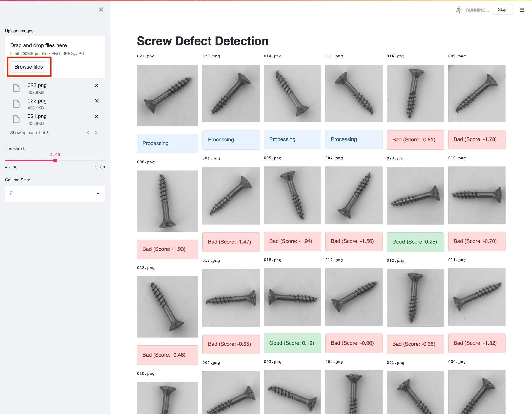
Task: Select the Good (Score: 0.19) result box
Action: (292, 343)
